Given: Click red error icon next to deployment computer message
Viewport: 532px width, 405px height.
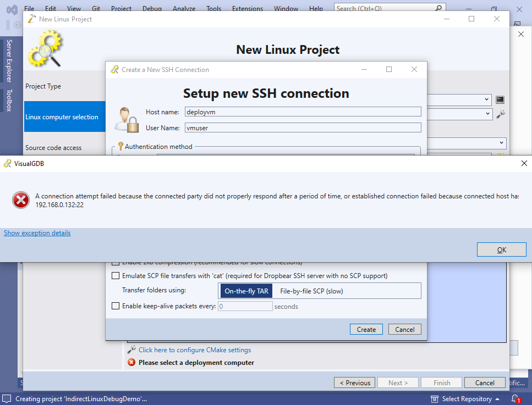Looking at the screenshot, I should [x=131, y=362].
